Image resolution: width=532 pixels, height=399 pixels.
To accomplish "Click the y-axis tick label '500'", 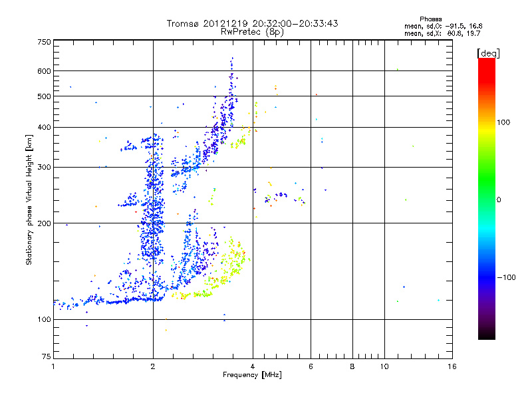I will pyautogui.click(x=44, y=96).
